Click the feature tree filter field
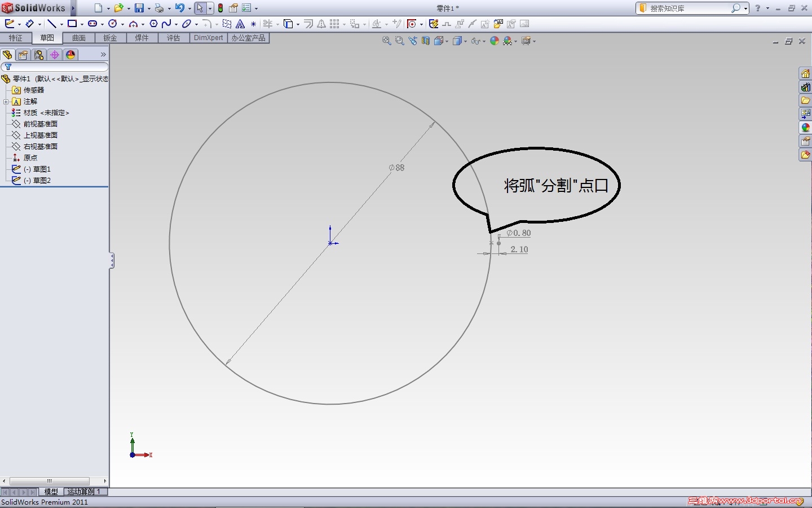This screenshot has height=508, width=812. click(x=55, y=67)
